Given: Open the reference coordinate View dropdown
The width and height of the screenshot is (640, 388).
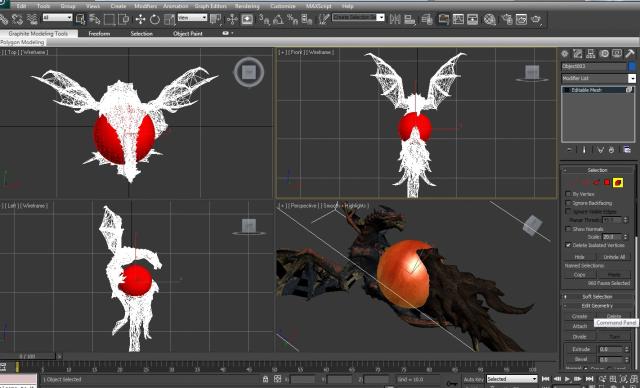Looking at the screenshot, I should tap(192, 18).
